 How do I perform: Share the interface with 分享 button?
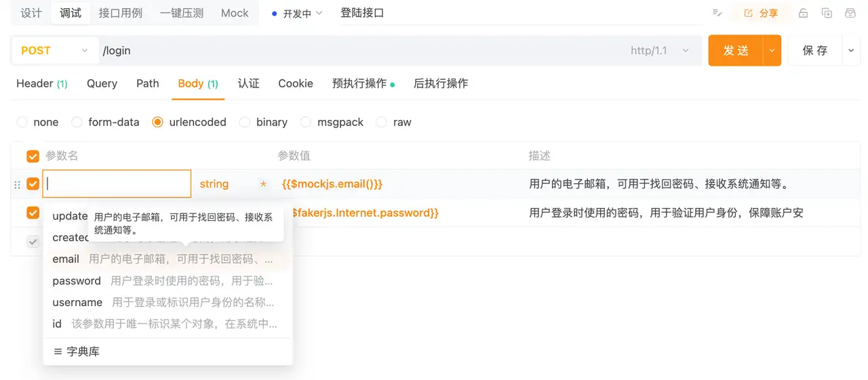[x=761, y=13]
